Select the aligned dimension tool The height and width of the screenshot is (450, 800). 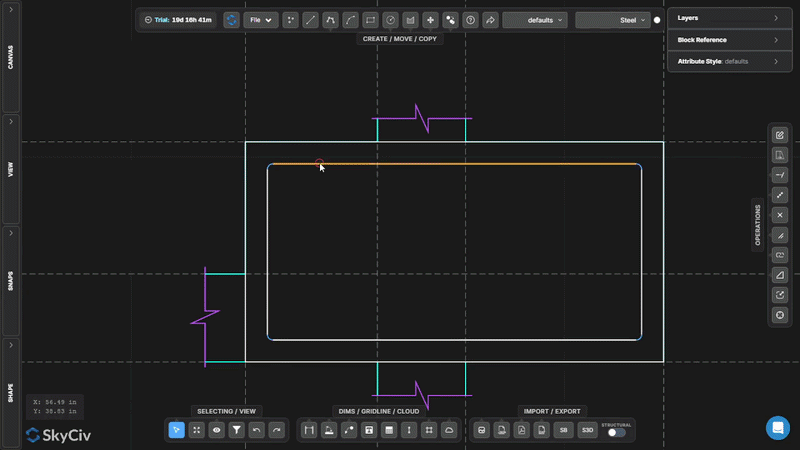coord(329,430)
